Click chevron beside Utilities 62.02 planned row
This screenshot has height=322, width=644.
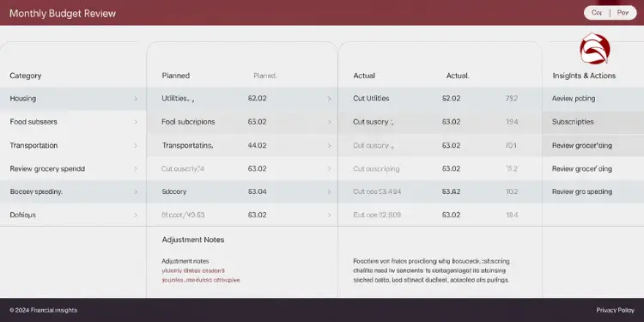pyautogui.click(x=329, y=99)
